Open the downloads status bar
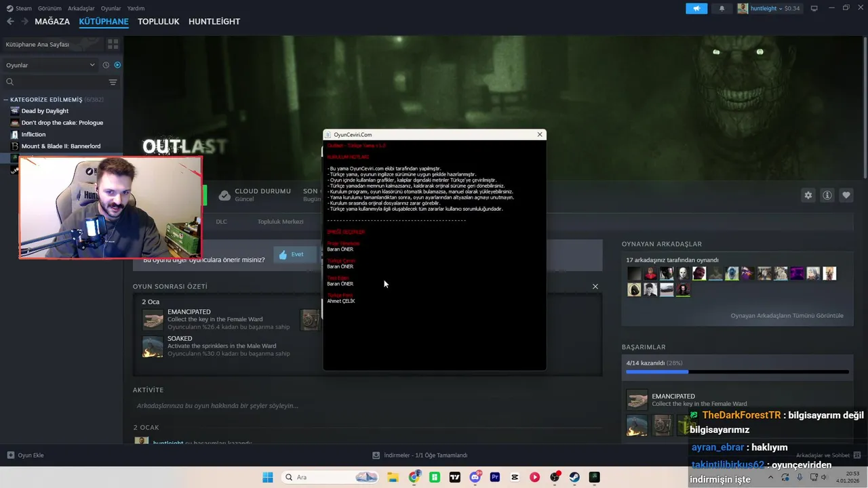 point(420,455)
